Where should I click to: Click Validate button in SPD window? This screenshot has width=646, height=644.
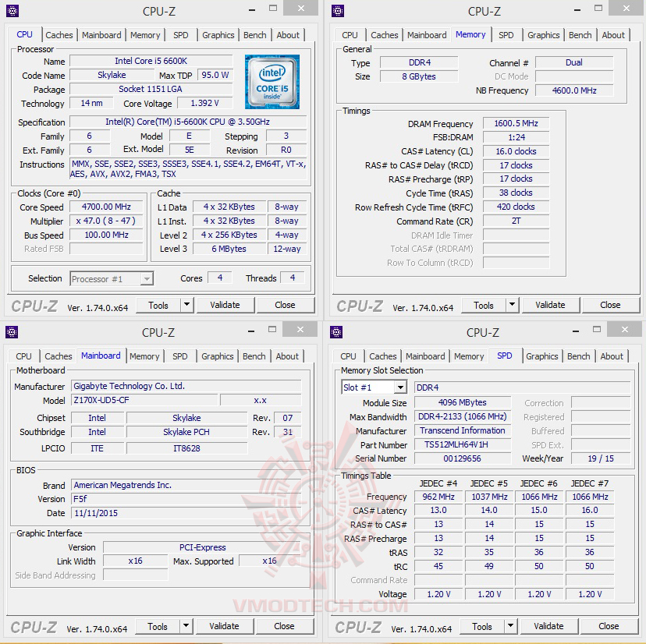[548, 626]
